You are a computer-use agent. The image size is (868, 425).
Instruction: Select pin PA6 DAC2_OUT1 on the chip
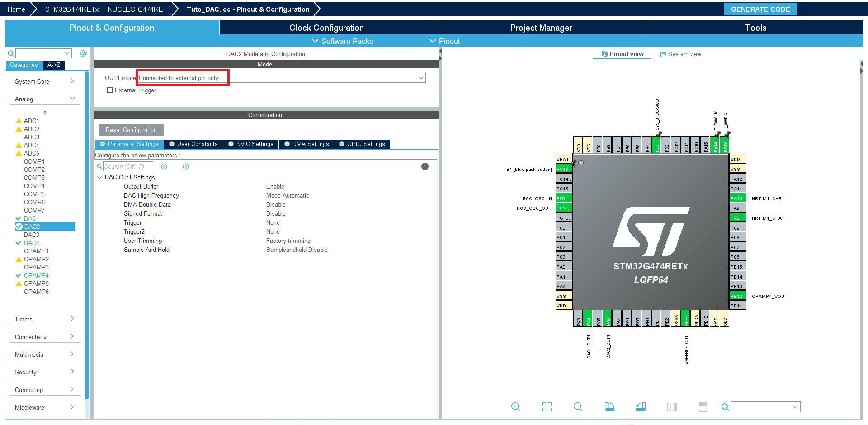pos(608,318)
